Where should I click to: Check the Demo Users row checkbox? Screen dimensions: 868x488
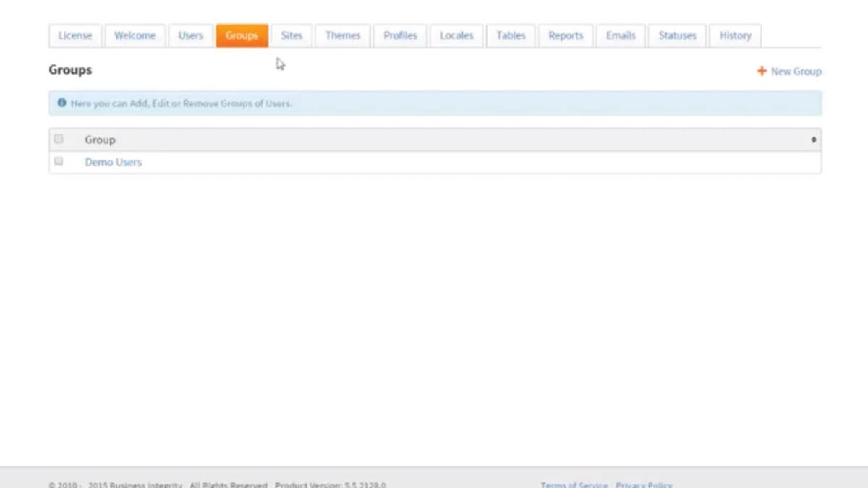pos(59,161)
